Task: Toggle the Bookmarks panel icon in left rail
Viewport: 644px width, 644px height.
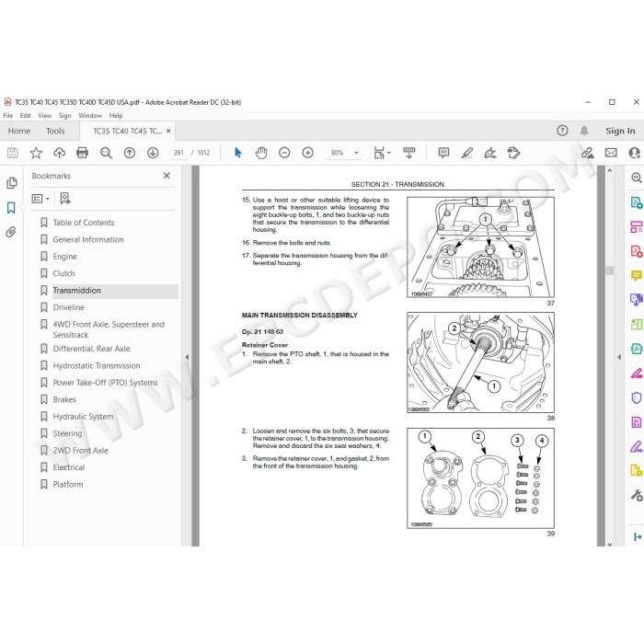Action: pos(11,208)
